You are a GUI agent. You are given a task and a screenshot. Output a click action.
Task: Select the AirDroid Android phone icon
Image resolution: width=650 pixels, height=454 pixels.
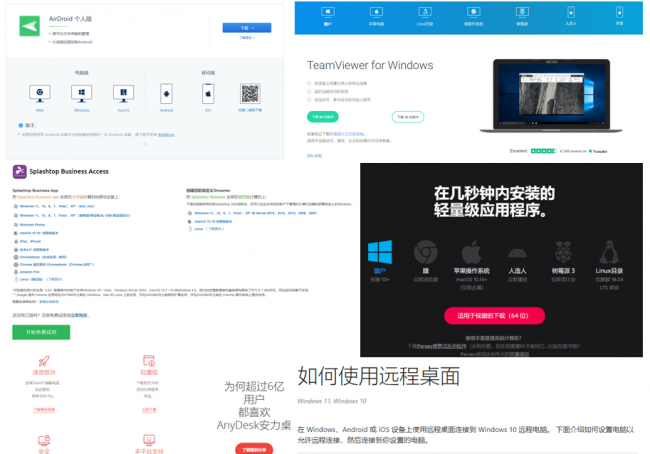tap(166, 94)
